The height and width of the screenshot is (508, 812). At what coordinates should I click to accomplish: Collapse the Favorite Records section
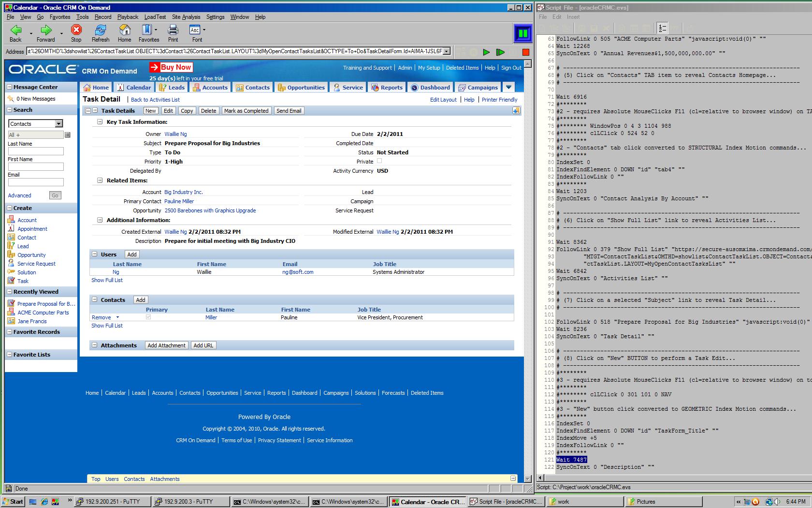[x=9, y=332]
